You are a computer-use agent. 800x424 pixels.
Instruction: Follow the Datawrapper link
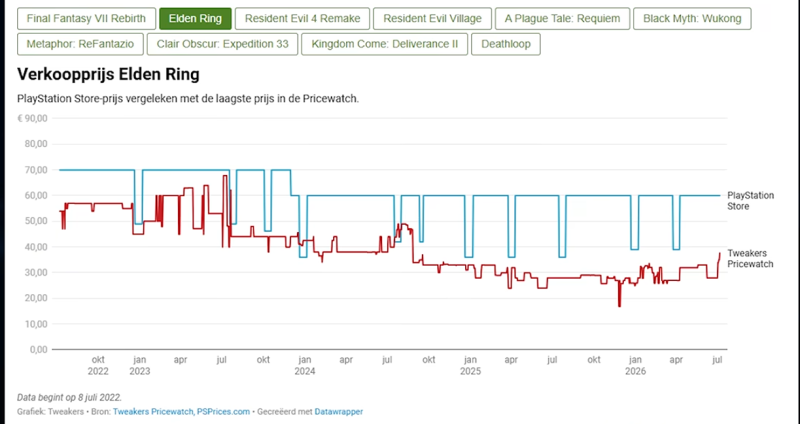point(339,411)
